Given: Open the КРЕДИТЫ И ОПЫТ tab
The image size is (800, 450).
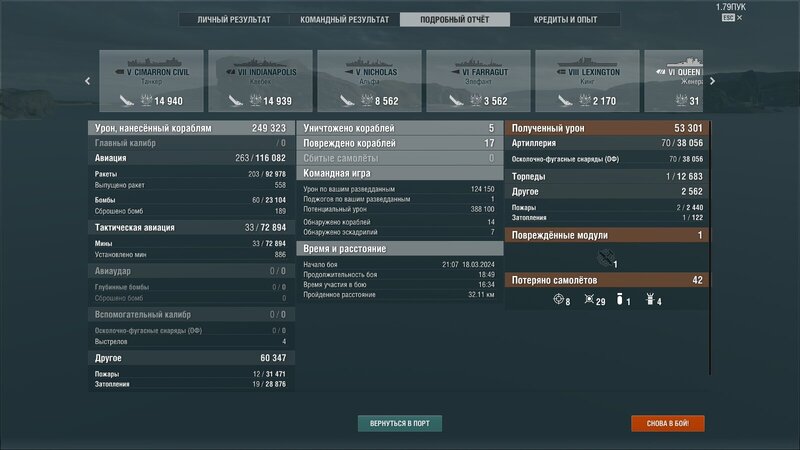Looking at the screenshot, I should (x=565, y=20).
